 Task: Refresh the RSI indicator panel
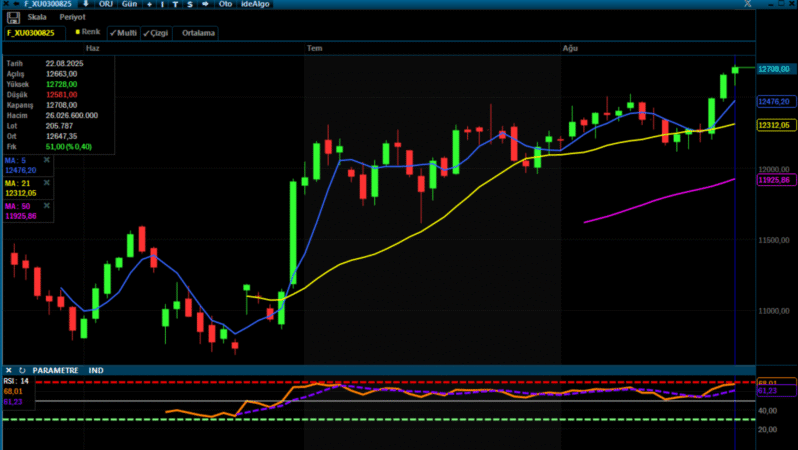[x=22, y=370]
